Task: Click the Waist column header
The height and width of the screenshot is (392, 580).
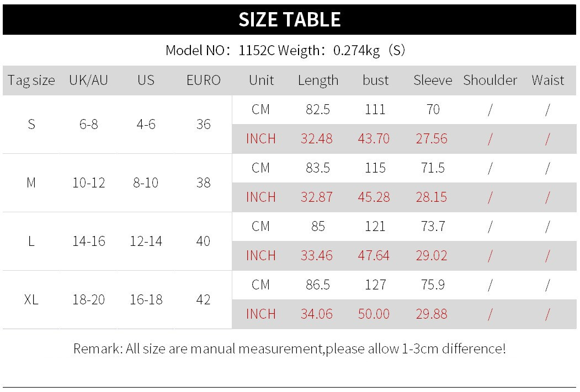Action: pyautogui.click(x=547, y=80)
